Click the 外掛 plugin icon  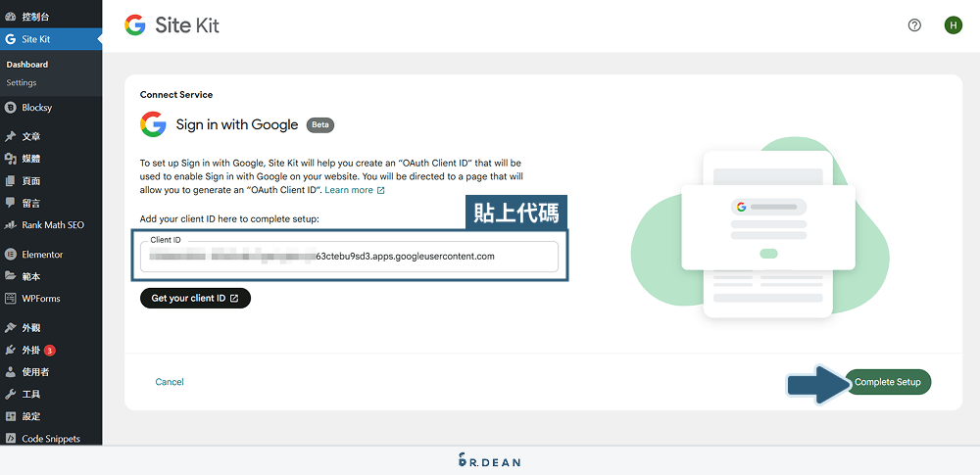10,350
